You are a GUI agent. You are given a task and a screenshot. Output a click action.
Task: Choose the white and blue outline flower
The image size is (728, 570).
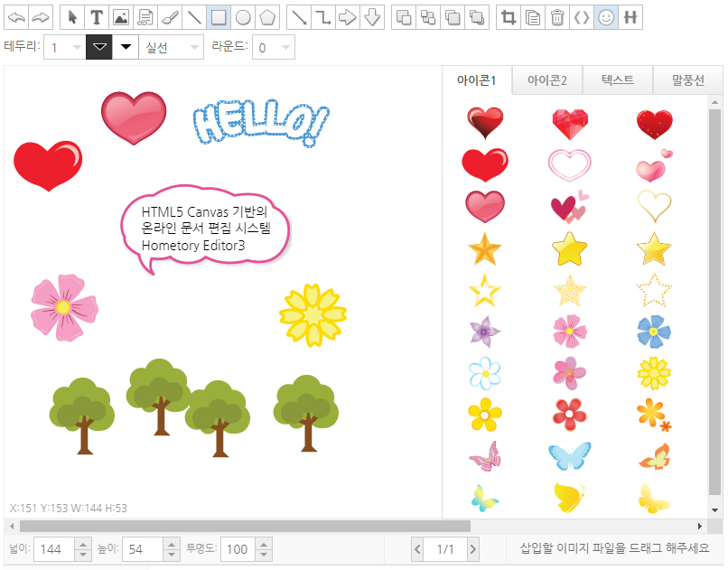click(x=485, y=373)
